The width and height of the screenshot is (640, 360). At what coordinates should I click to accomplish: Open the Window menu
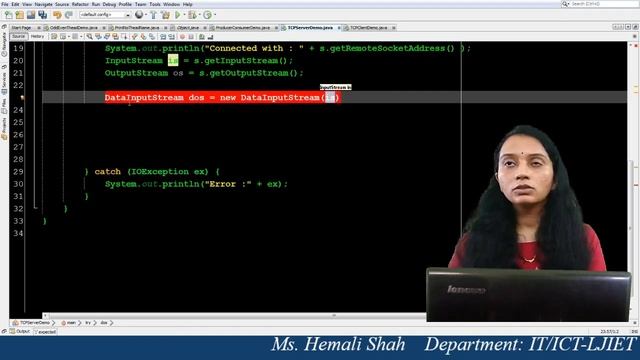click(x=171, y=4)
